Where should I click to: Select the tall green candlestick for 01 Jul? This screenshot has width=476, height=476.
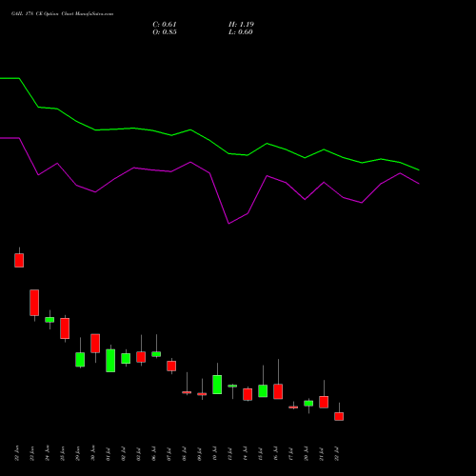point(110,361)
